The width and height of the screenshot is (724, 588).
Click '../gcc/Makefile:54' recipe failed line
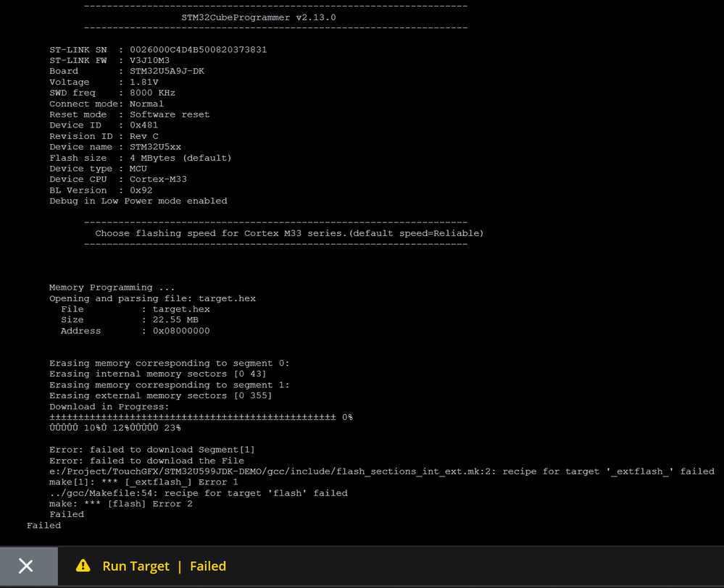[x=199, y=493]
